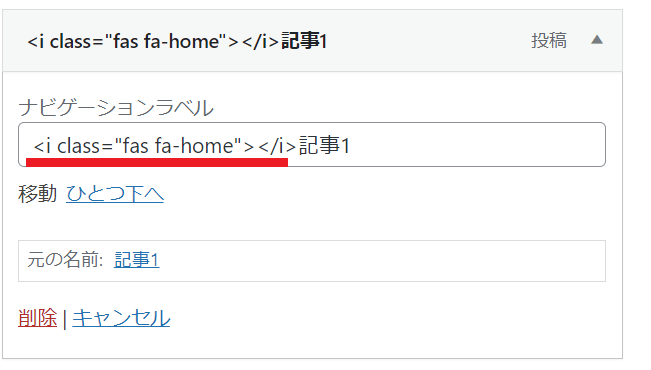Click the empty area of the 元の名前 box
The width and height of the screenshot is (651, 370).
click(x=382, y=261)
